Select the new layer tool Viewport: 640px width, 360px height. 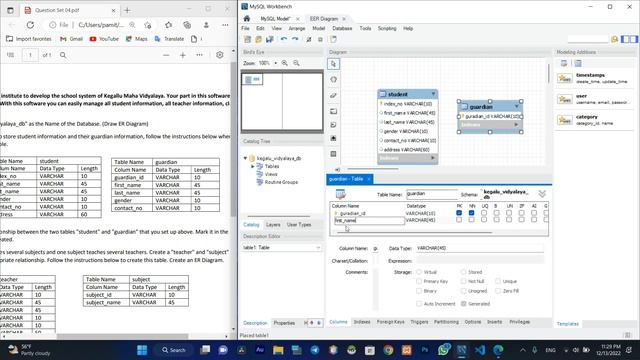click(x=333, y=111)
